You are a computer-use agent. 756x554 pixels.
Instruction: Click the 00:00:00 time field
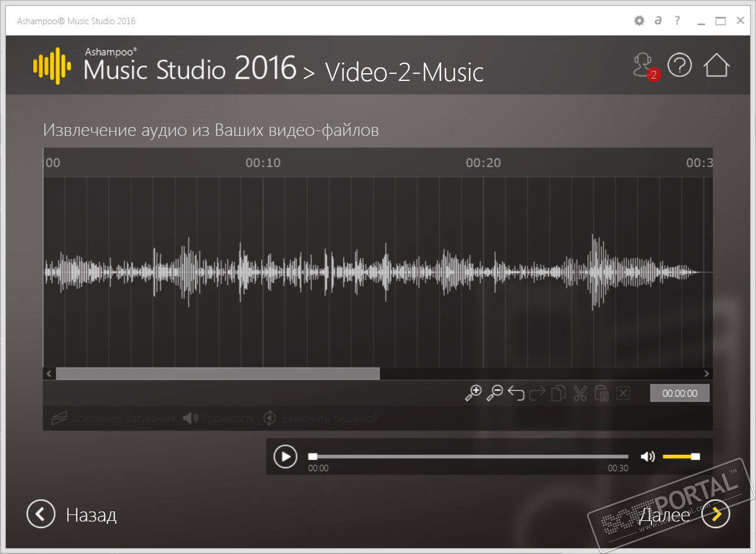click(x=680, y=393)
